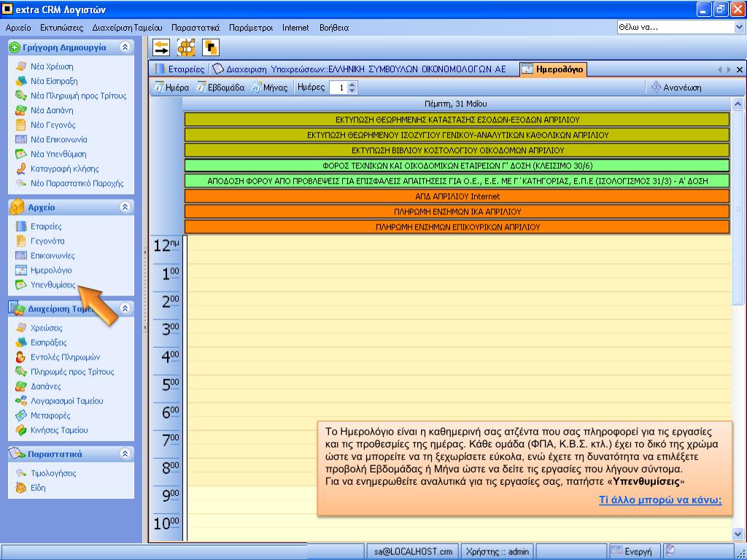This screenshot has width=747, height=560.
Task: Click the orange hexagon cluster toolbar icon
Action: (186, 47)
